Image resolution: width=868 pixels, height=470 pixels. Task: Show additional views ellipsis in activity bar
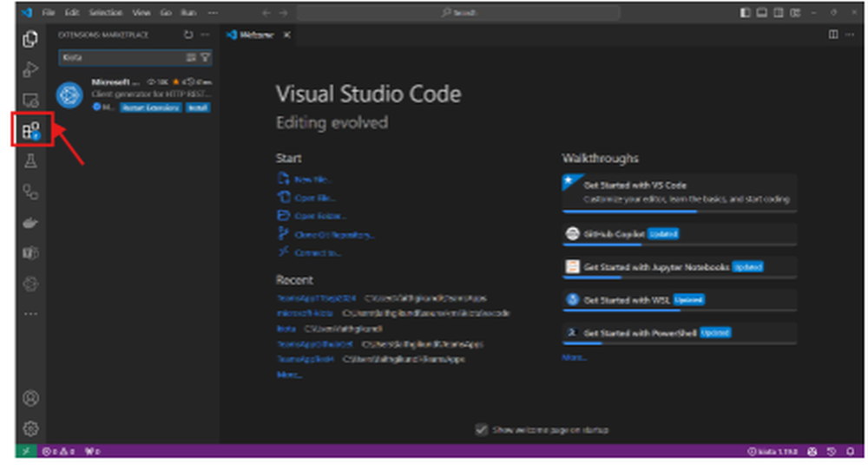pos(31,314)
